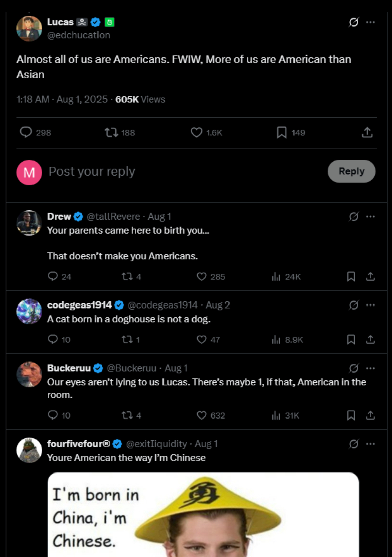Viewport: 392px width, 557px height.
Task: Bookmark the main post by Lucas
Action: (282, 133)
